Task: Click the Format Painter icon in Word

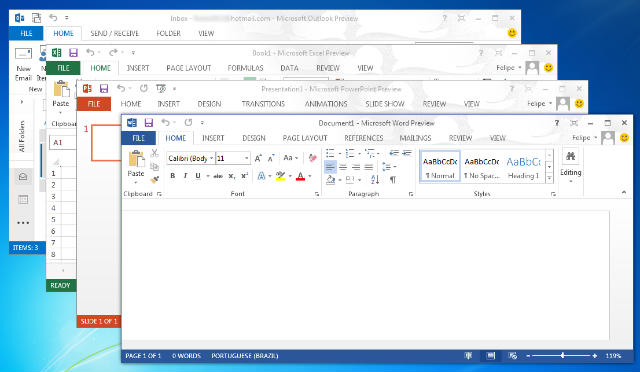Action: click(x=154, y=179)
